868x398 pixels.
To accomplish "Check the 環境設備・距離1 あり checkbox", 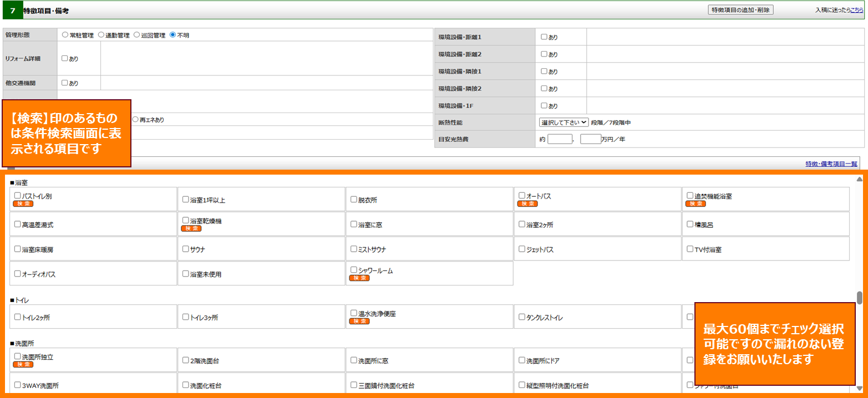I will (544, 37).
